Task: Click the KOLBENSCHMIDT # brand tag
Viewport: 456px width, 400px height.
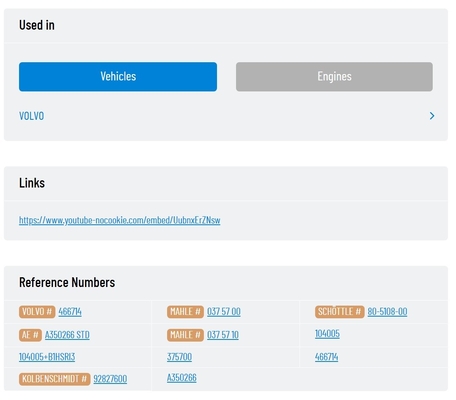Action: [x=54, y=379]
